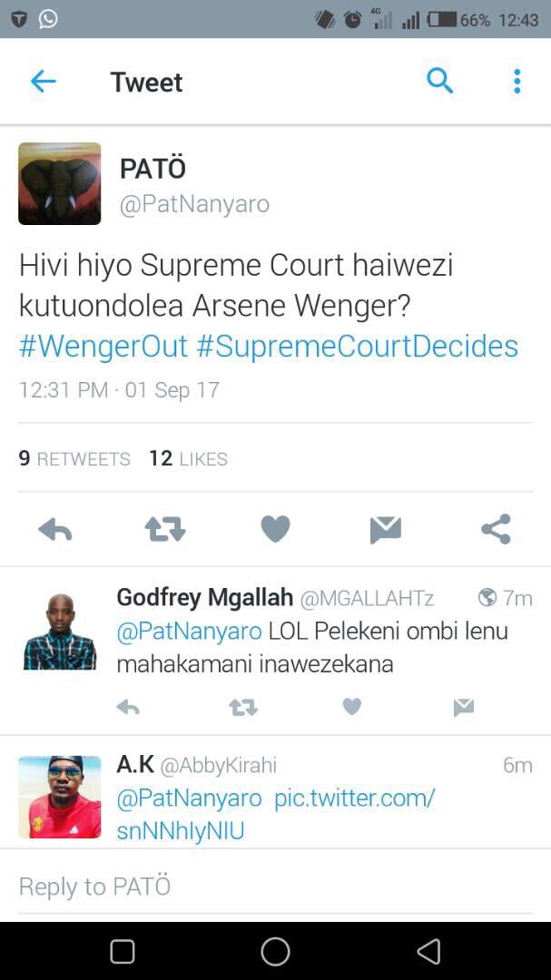Retweet Godfrey Mgallah's reply
This screenshot has width=551, height=980.
click(x=242, y=708)
